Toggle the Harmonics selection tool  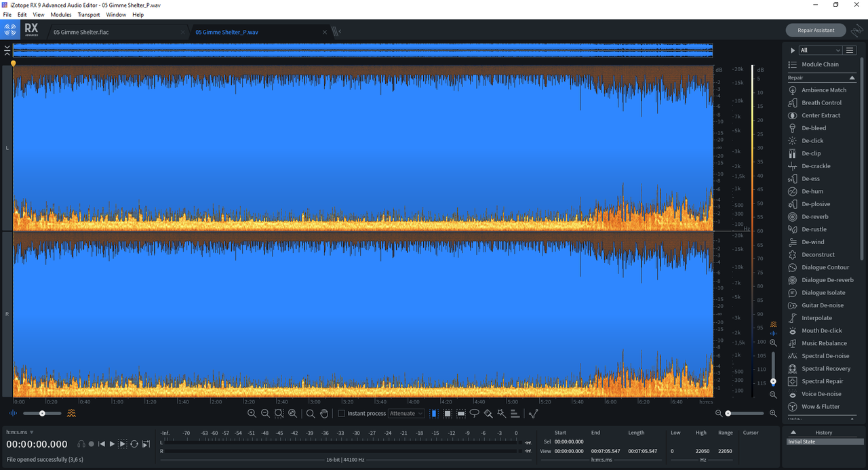tap(515, 413)
